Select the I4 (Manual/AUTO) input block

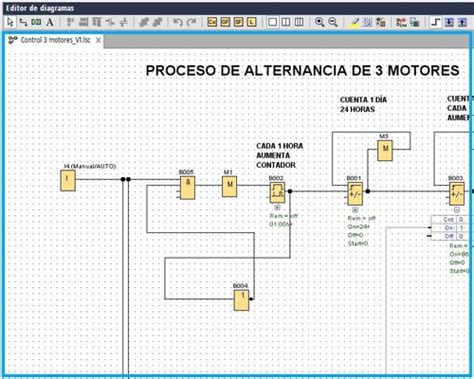(x=68, y=181)
